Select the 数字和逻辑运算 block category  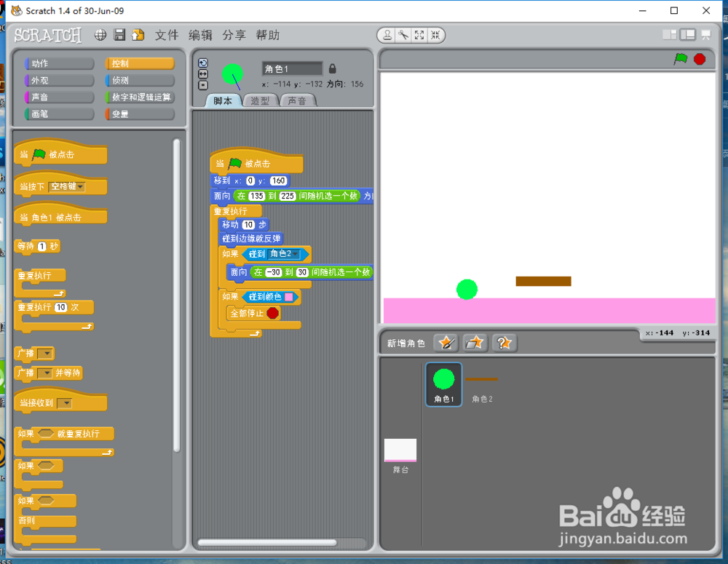140,97
